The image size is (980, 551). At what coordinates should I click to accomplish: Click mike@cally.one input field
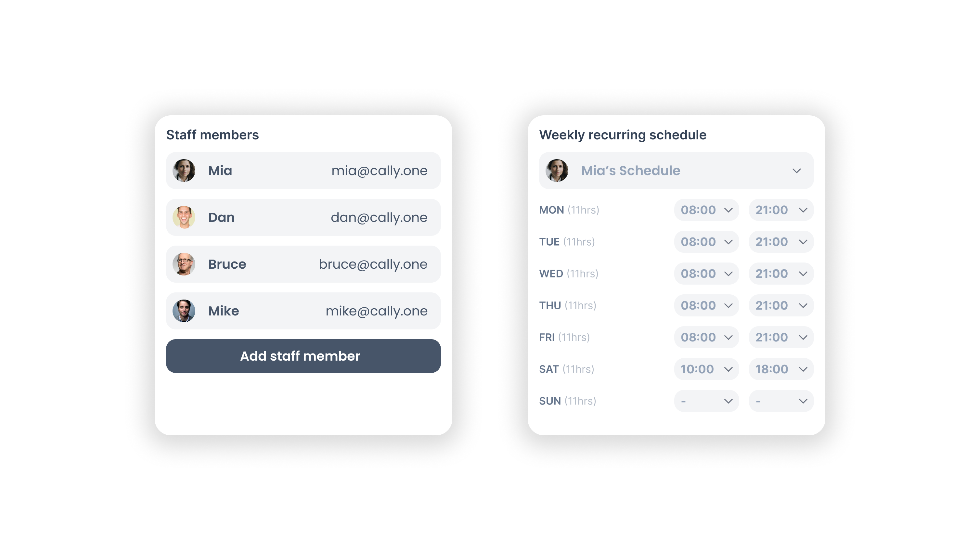click(376, 310)
